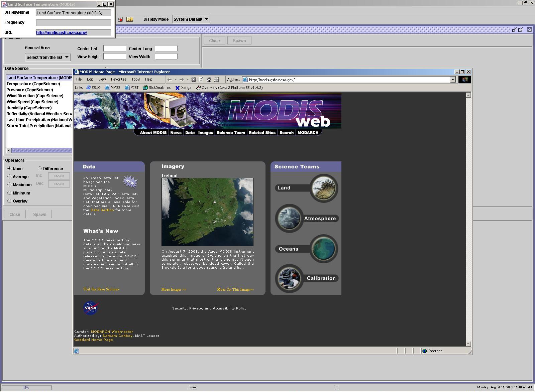This screenshot has width=535, height=392.
Task: Click the modis.gsfc.nasa.gov URL link in dialog
Action: [x=62, y=32]
